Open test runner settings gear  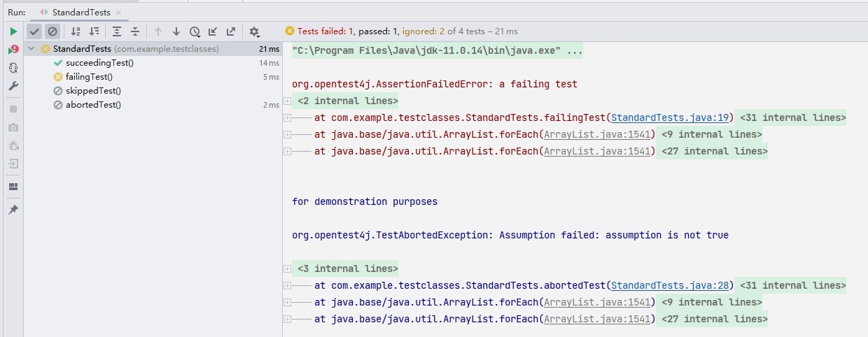[254, 31]
